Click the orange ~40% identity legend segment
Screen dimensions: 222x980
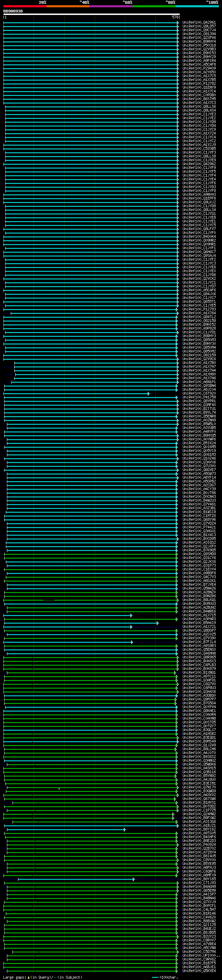[x=68, y=6]
